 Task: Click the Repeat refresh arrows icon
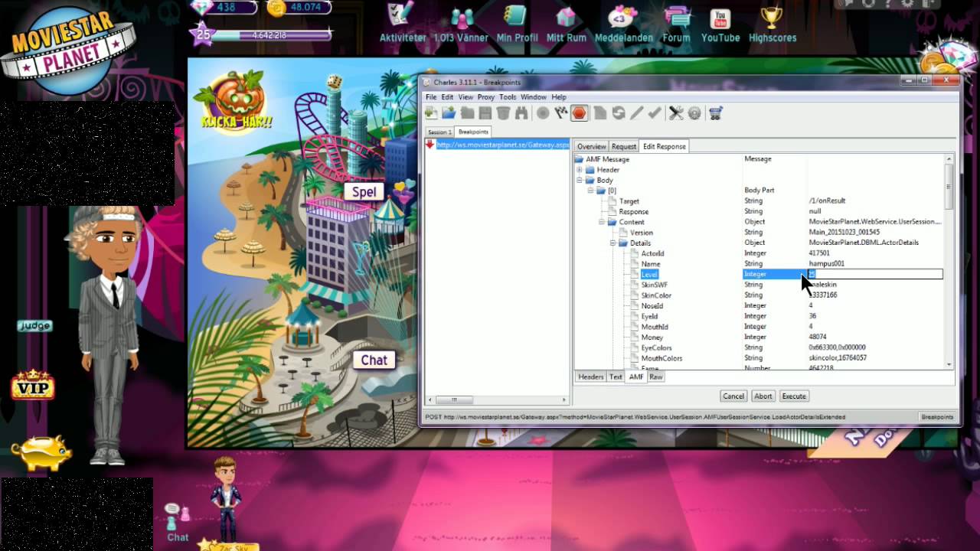619,113
